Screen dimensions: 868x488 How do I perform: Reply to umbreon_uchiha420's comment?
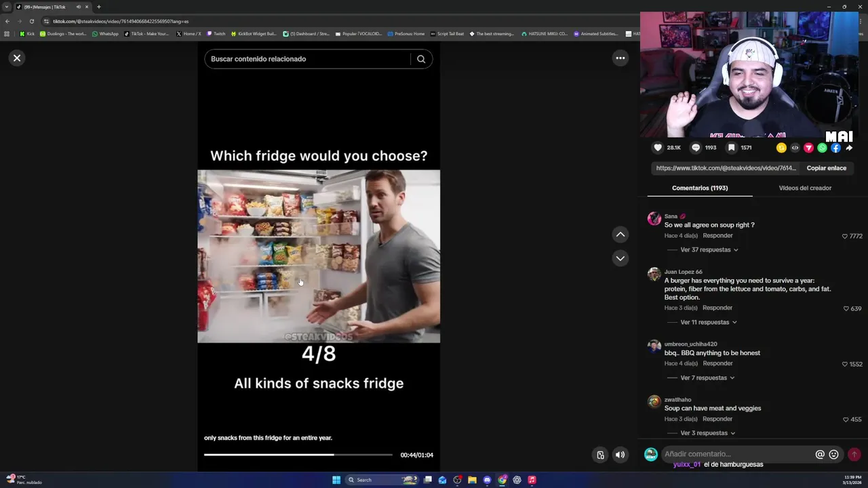[x=717, y=363]
